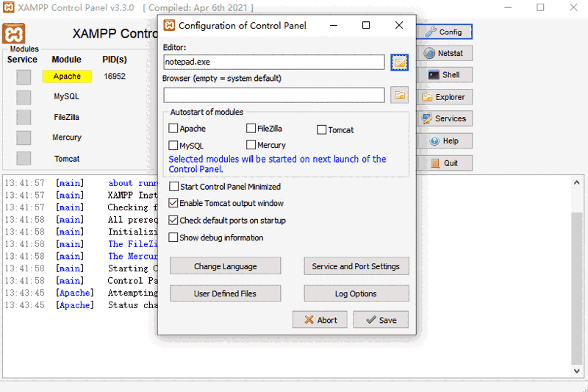Open Services button in XAMPP panel
Viewport: 588px width, 392px height.
444,118
